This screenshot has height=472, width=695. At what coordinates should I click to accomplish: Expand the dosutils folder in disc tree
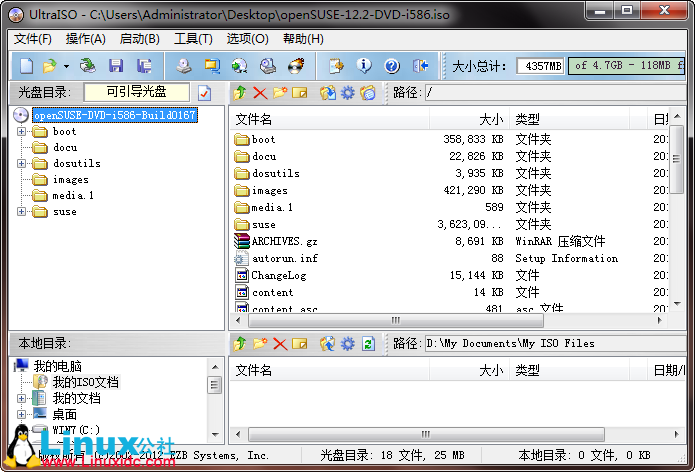21,164
